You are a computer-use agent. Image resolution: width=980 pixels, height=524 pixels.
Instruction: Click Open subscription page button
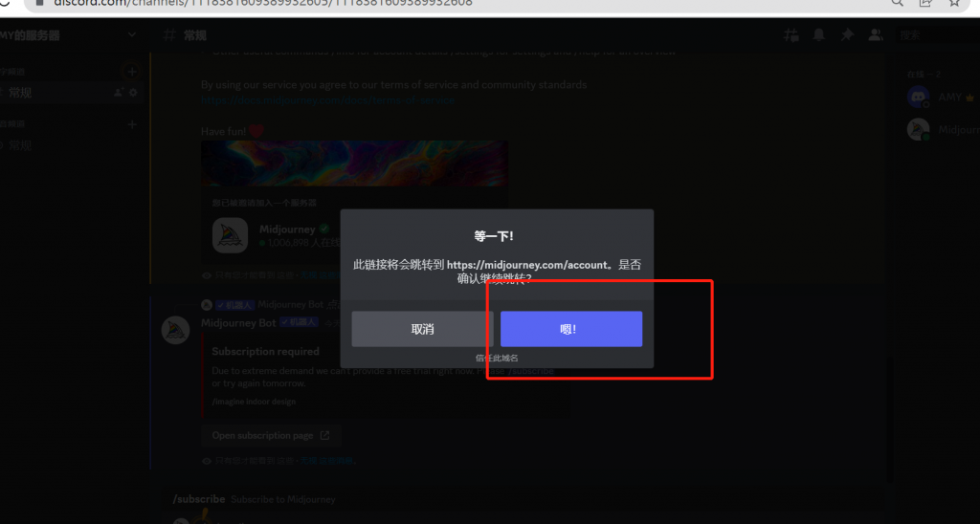pyautogui.click(x=271, y=435)
